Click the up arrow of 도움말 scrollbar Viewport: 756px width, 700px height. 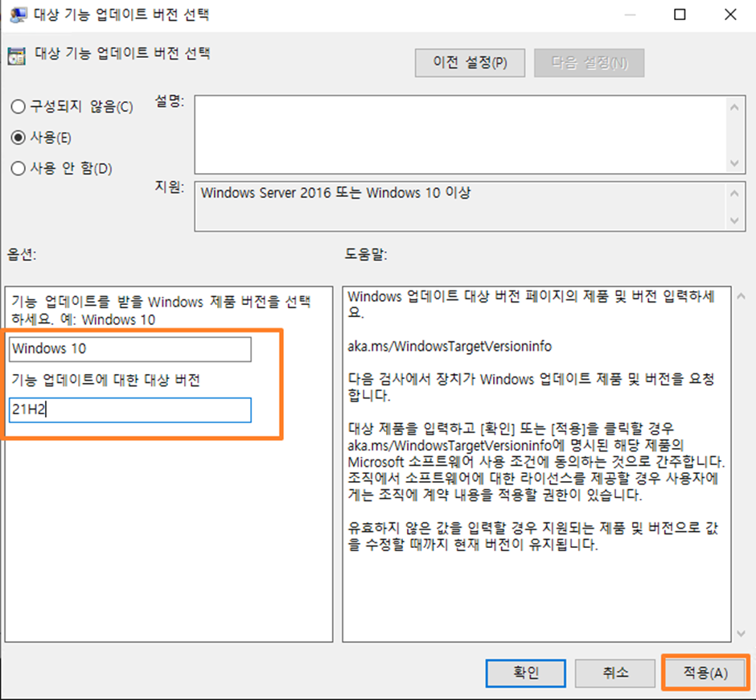741,296
